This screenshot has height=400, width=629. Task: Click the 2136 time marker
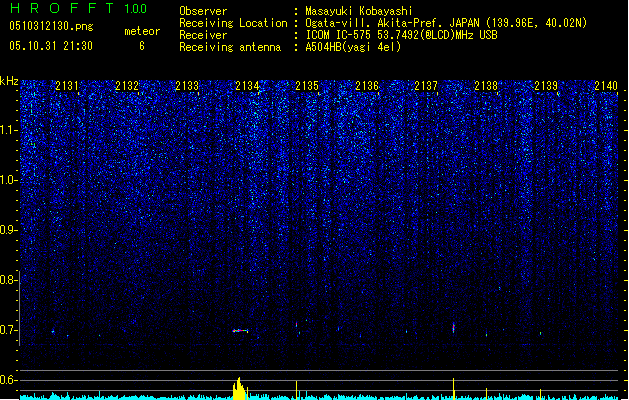[367, 86]
